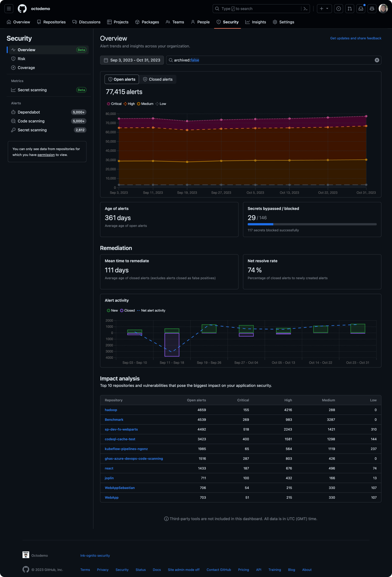
Task: Switch to the Teams tab
Action: pyautogui.click(x=175, y=22)
